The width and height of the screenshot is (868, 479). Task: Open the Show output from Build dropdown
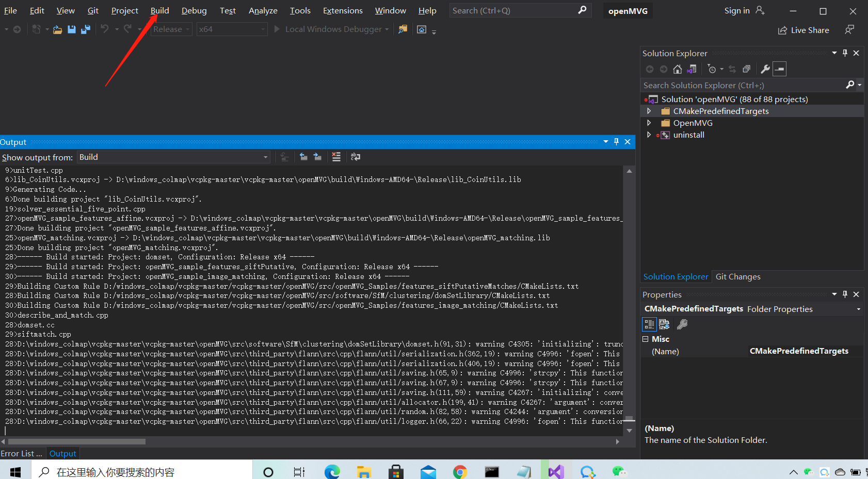(265, 157)
